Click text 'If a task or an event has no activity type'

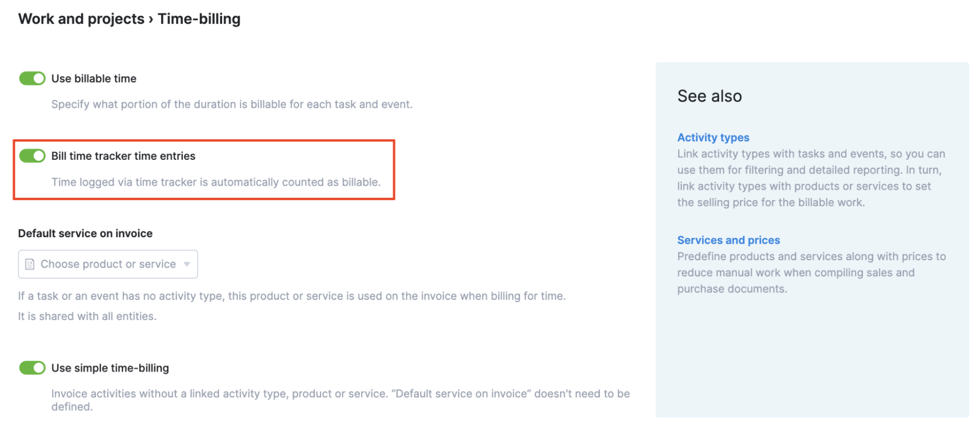[122, 296]
